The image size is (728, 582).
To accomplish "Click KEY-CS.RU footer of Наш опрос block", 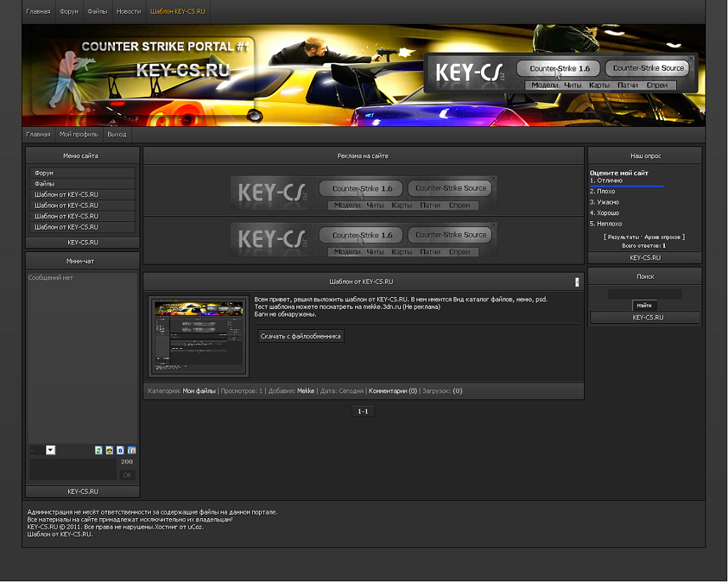I will point(645,258).
